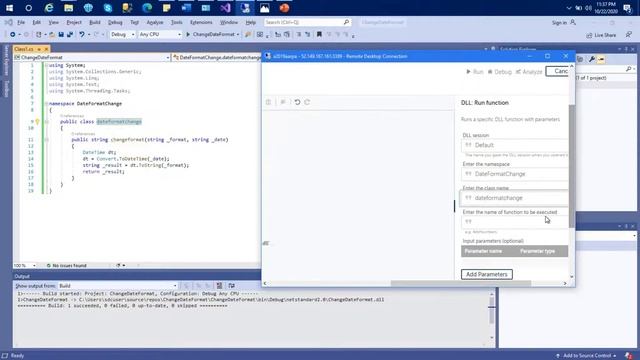
Task: Select the Class1.cs editor tab
Action: point(24,49)
